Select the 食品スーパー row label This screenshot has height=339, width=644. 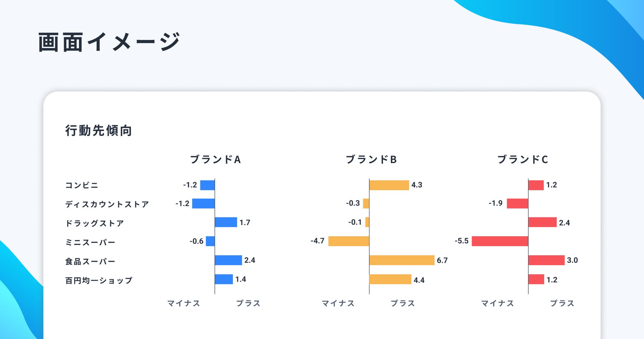90,261
